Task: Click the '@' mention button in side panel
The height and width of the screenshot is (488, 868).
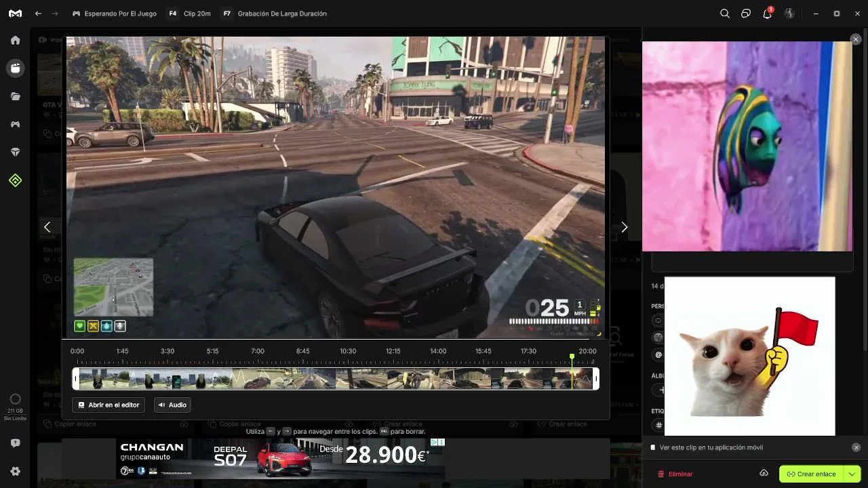Action: (658, 354)
